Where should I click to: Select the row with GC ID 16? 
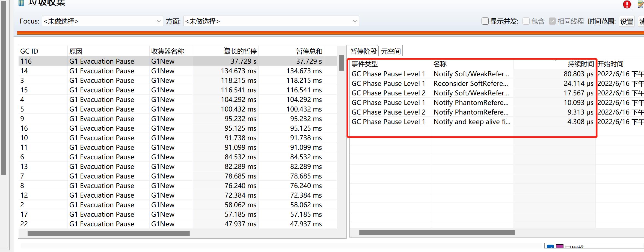point(177,128)
